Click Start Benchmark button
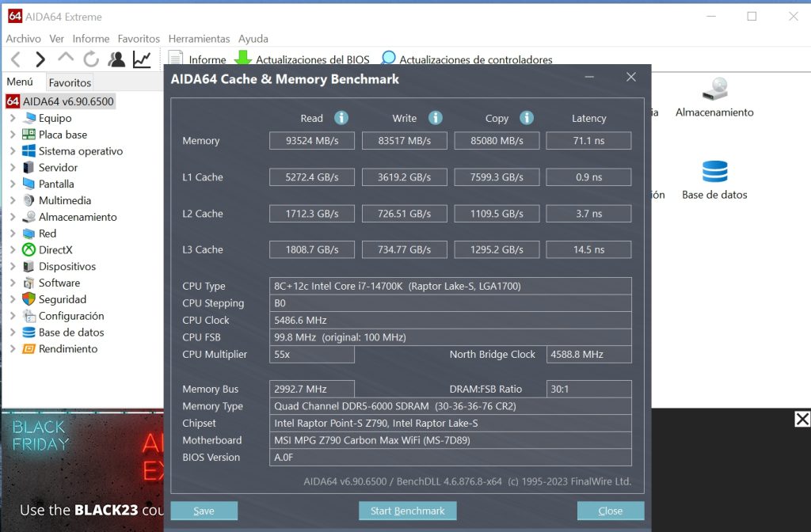This screenshot has width=811, height=532. click(x=408, y=511)
